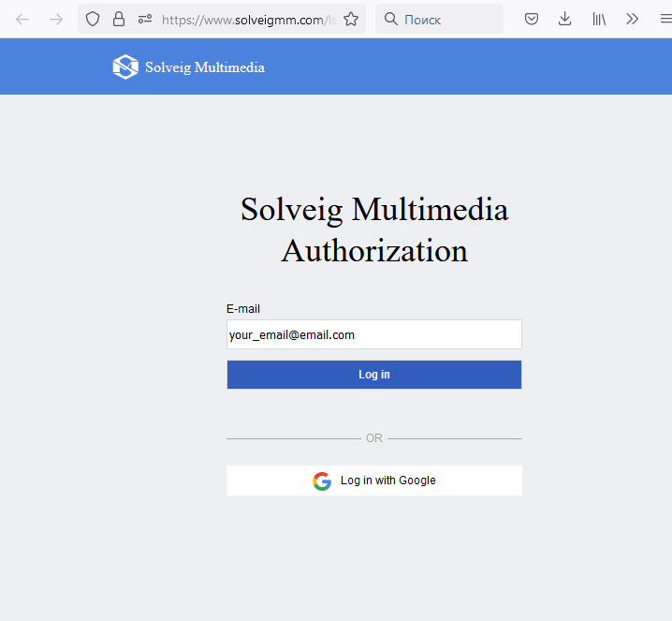
Task: Open the downloads panel
Action: point(565,20)
